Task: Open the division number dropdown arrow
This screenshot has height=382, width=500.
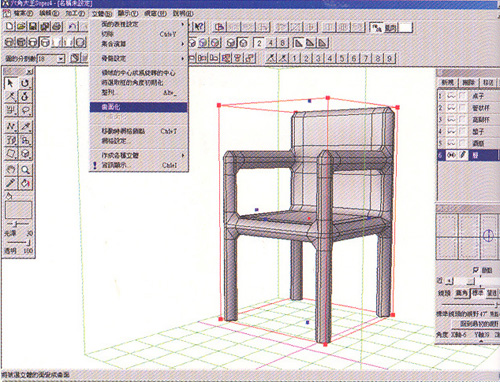Action: click(x=61, y=59)
